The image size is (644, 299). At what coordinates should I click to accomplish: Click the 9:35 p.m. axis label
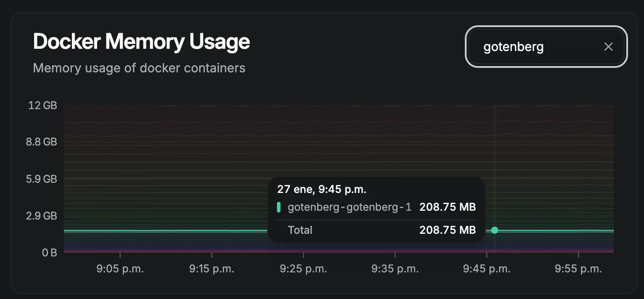pyautogui.click(x=395, y=269)
